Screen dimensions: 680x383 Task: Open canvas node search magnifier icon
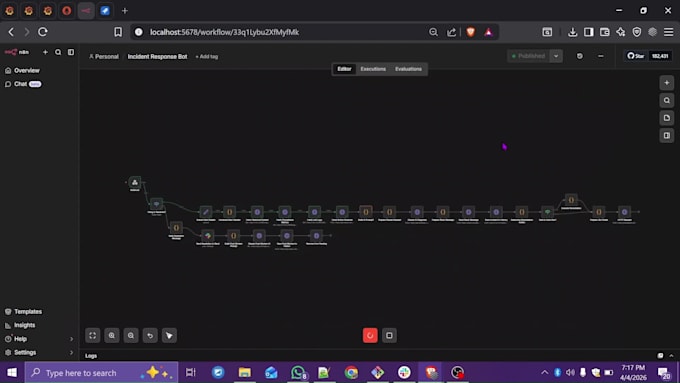coord(667,100)
